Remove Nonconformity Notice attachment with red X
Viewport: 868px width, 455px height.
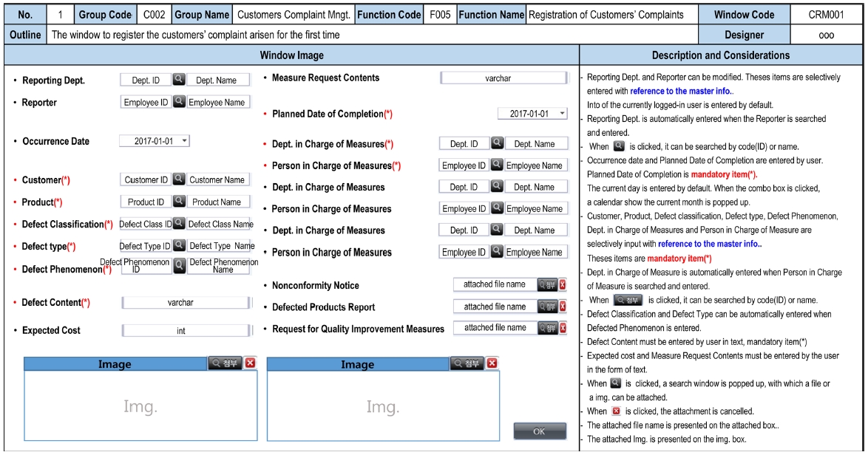coord(563,284)
